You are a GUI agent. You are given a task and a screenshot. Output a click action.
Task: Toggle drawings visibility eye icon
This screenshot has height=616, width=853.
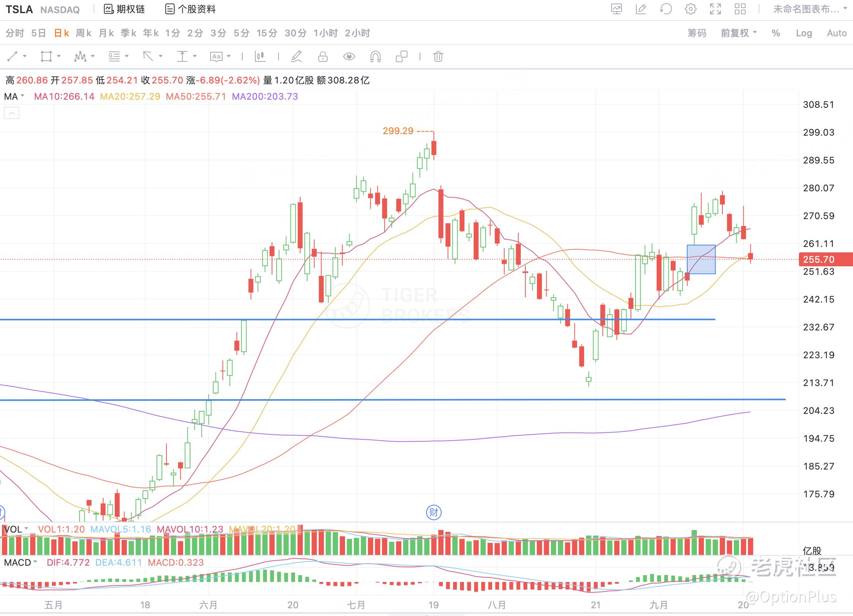pos(349,57)
